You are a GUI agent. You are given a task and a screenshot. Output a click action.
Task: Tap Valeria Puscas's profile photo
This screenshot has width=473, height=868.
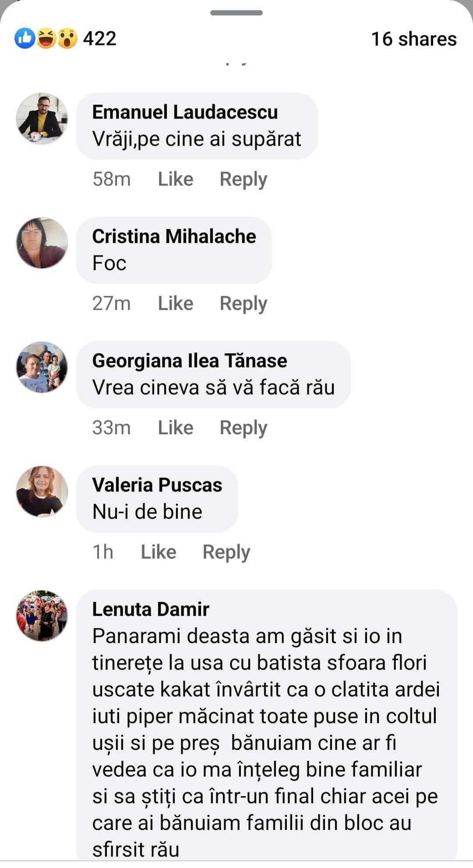coord(42,491)
